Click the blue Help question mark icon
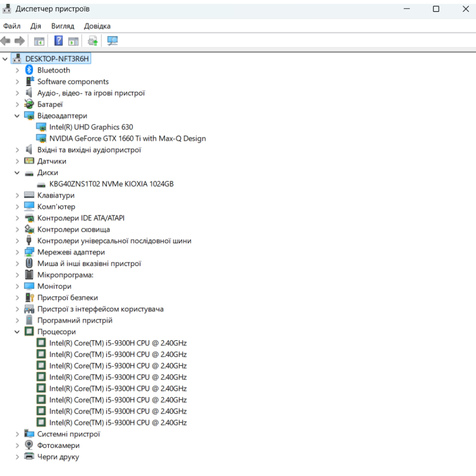Image resolution: width=476 pixels, height=476 pixels. pos(59,41)
